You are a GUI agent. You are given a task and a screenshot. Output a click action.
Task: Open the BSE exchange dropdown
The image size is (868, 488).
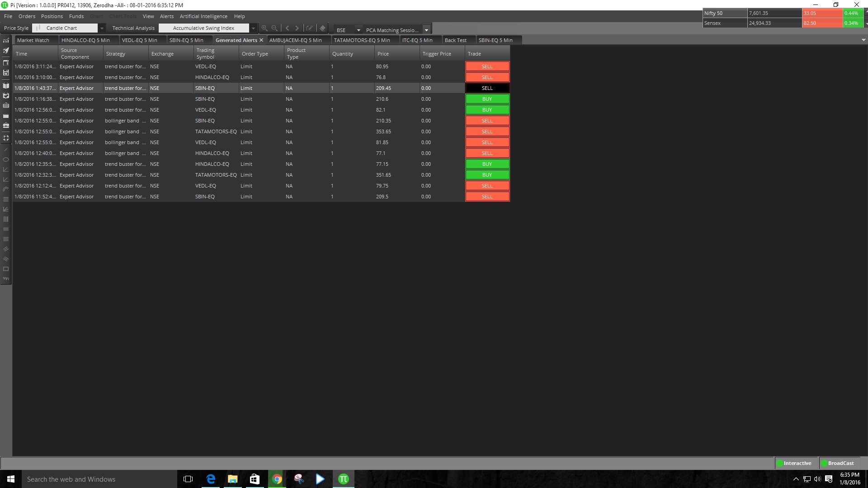click(x=359, y=30)
